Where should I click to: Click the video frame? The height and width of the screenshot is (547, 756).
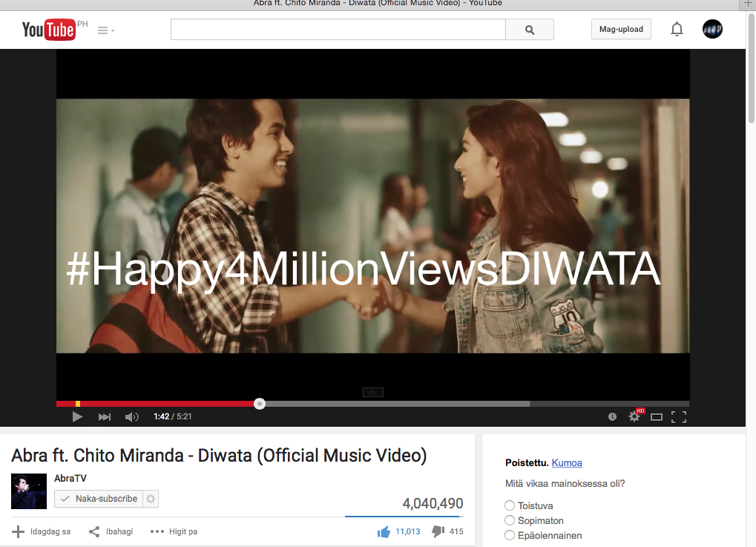point(372,226)
